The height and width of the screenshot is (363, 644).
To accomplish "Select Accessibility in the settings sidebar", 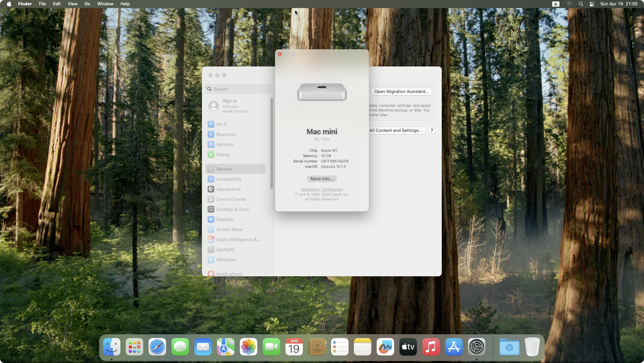I will [x=235, y=179].
